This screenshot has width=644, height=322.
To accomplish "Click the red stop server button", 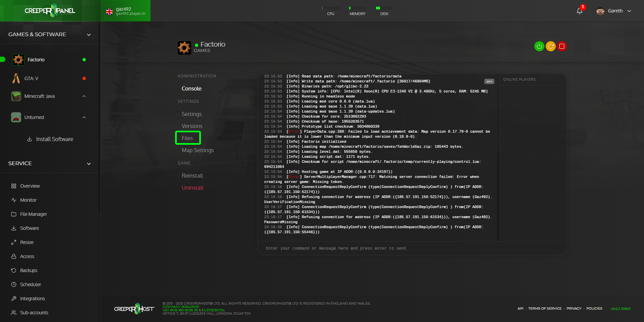I will click(x=562, y=46).
